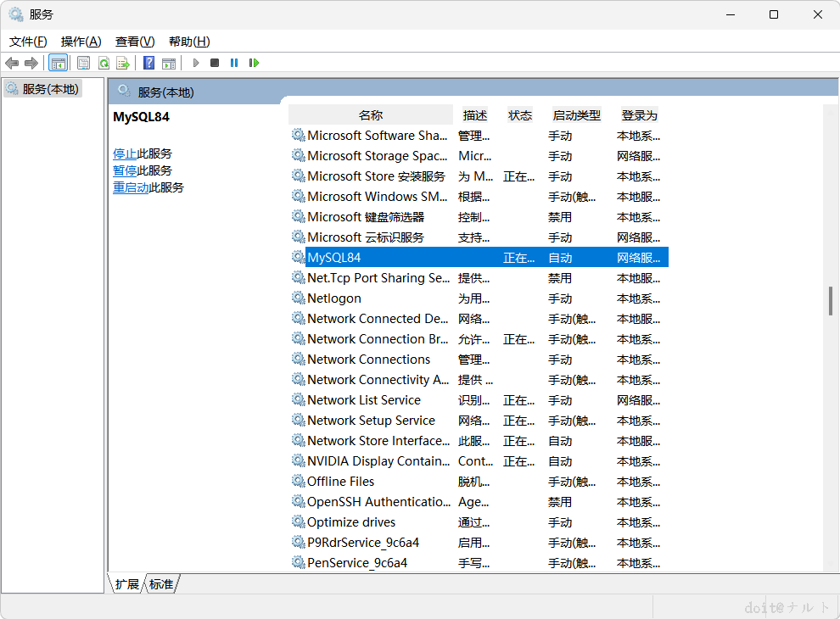The height and width of the screenshot is (619, 840).
Task: Sort by the 名称 column header
Action: (371, 115)
